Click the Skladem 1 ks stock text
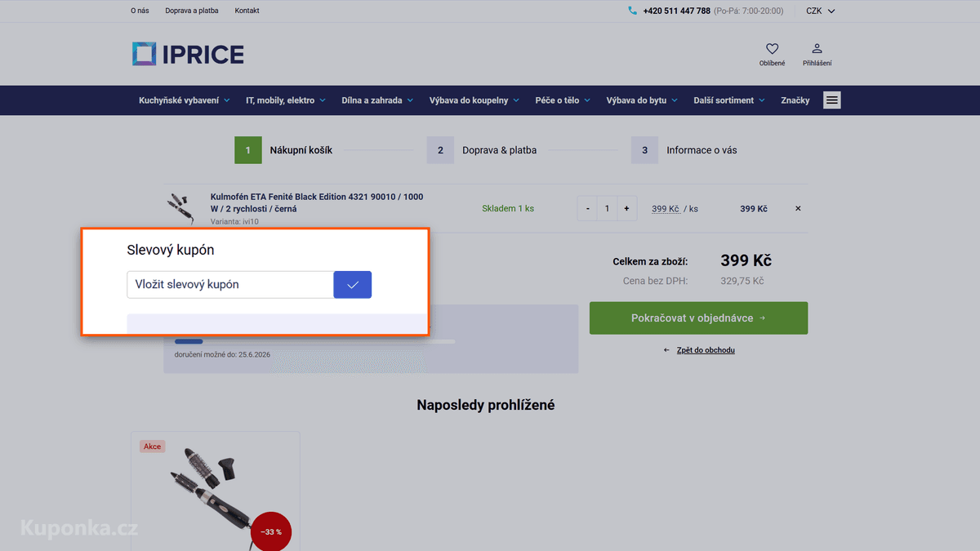 point(508,209)
